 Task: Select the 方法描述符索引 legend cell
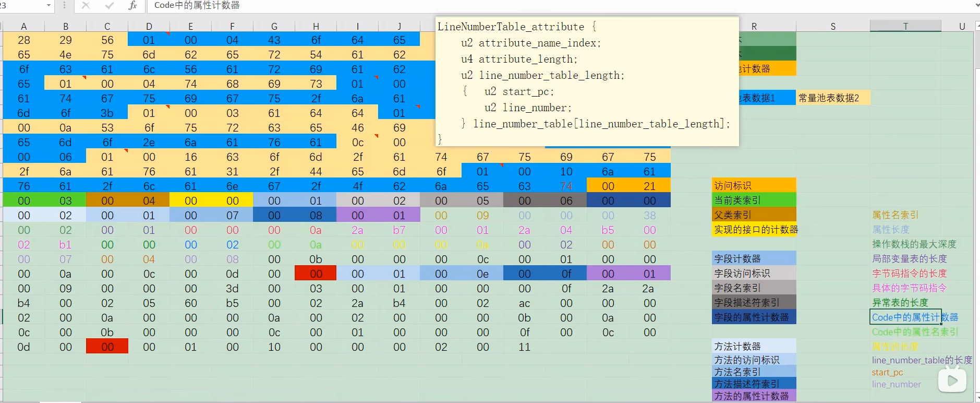(754, 383)
